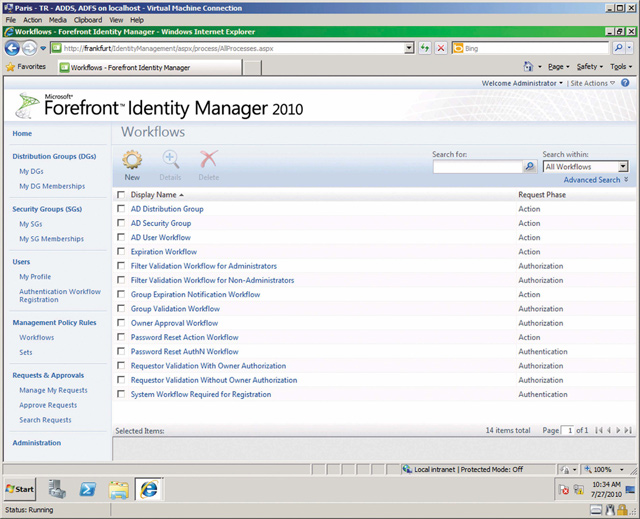
Task: Select the Workflows - Forefront Identity Manager tab
Action: 150,67
